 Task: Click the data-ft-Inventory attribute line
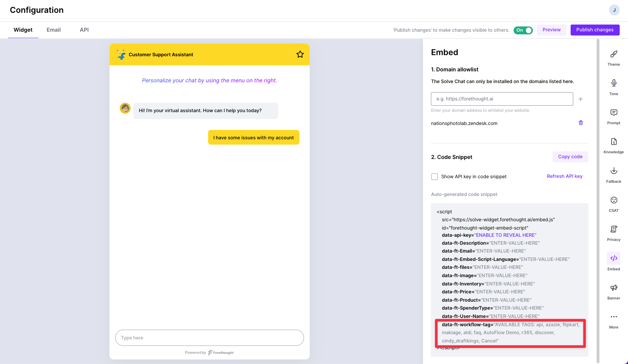click(488, 284)
